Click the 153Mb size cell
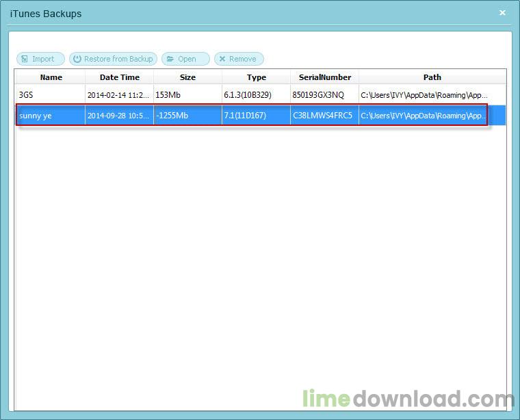 click(187, 95)
